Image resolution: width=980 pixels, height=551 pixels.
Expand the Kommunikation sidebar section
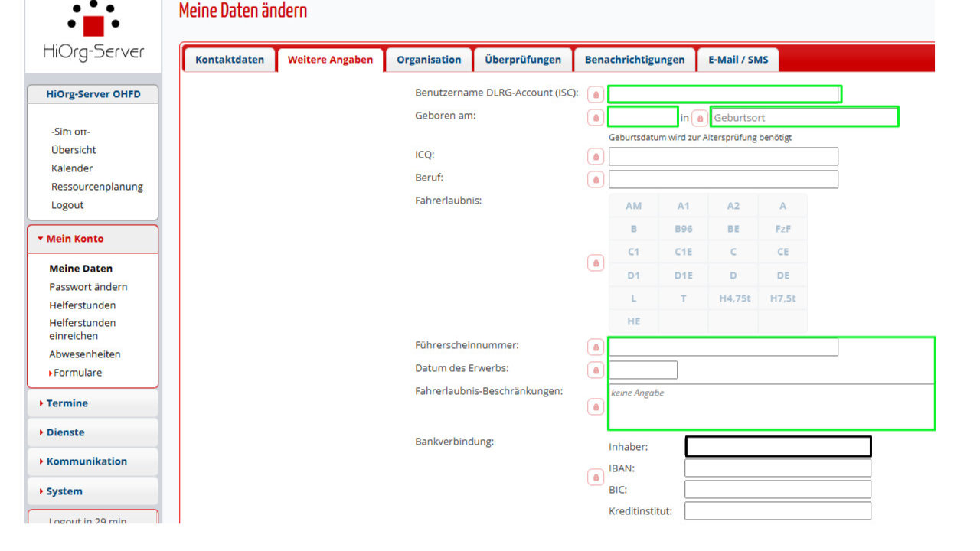point(87,461)
